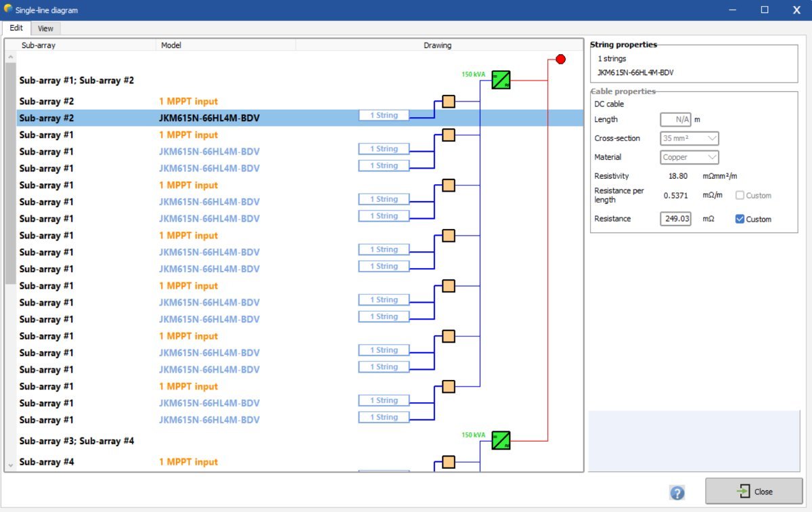Click the bottom green 150 kVA inverter icon

click(501, 440)
